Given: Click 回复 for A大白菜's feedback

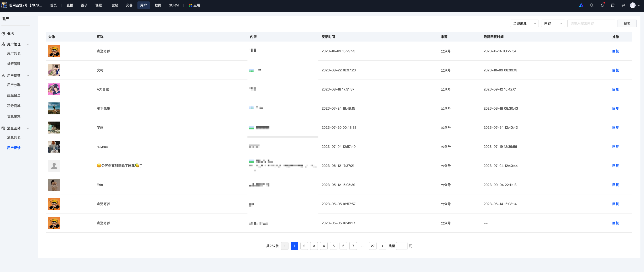Looking at the screenshot, I should pos(615,89).
